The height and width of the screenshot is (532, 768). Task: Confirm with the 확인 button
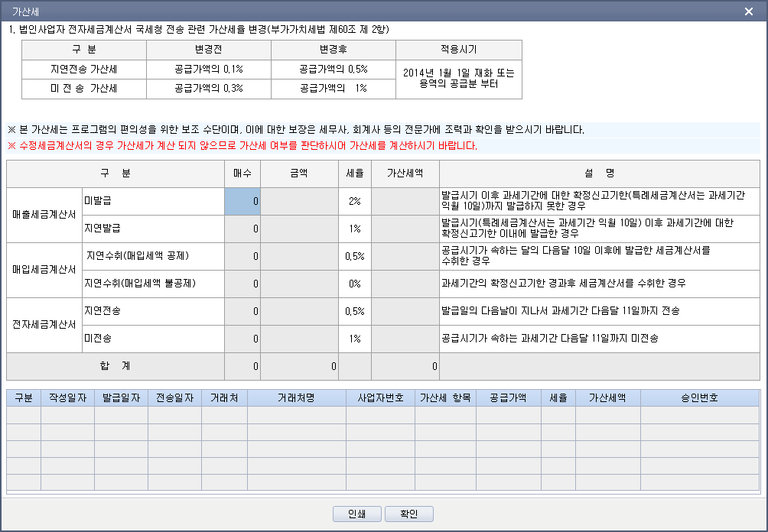click(409, 514)
